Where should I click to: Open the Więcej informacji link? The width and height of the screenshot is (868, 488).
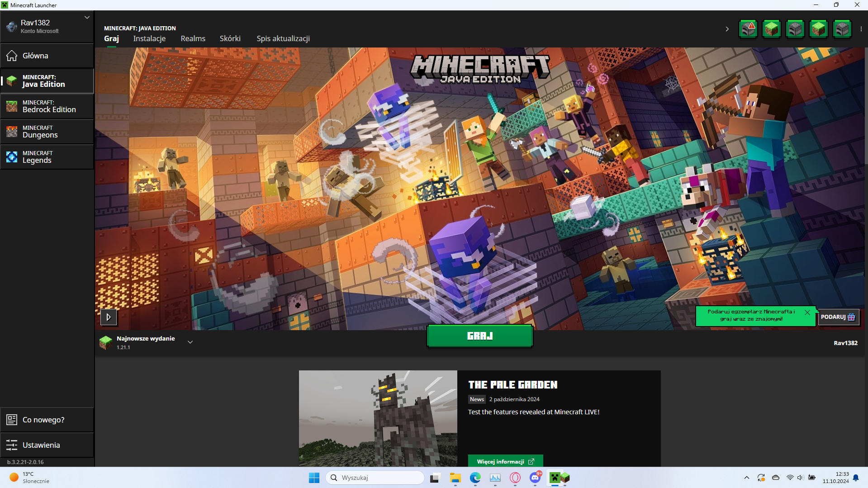point(505,461)
